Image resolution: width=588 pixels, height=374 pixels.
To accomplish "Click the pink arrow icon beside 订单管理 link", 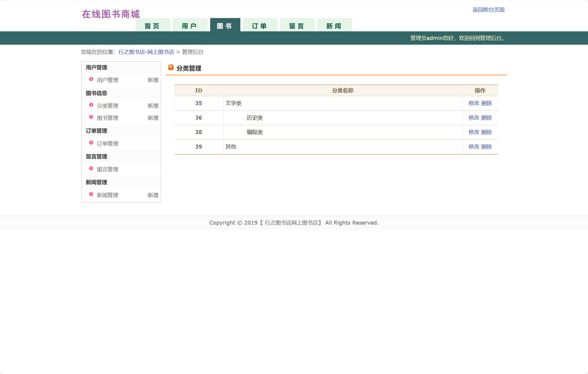I will [x=91, y=143].
